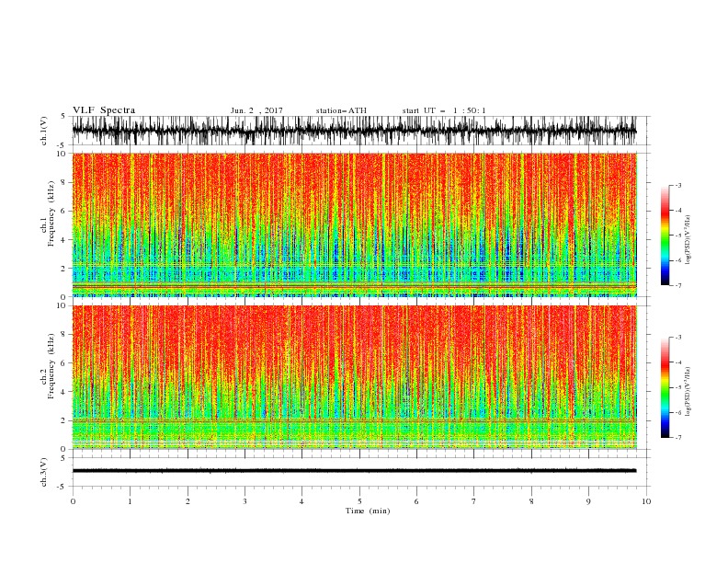This screenshot has width=728, height=563.
Task: Click the time axis tick label "5"
Action: click(359, 501)
